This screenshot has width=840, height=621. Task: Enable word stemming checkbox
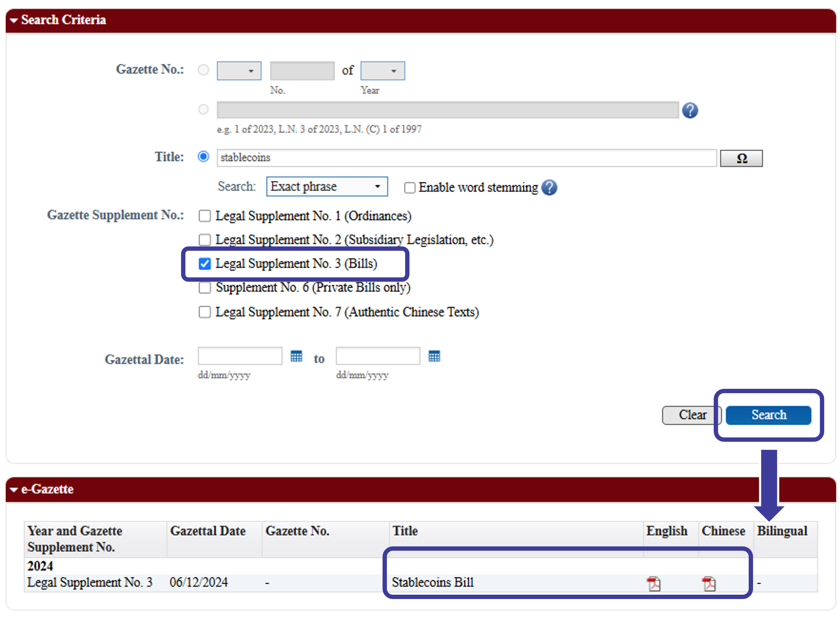pos(409,188)
